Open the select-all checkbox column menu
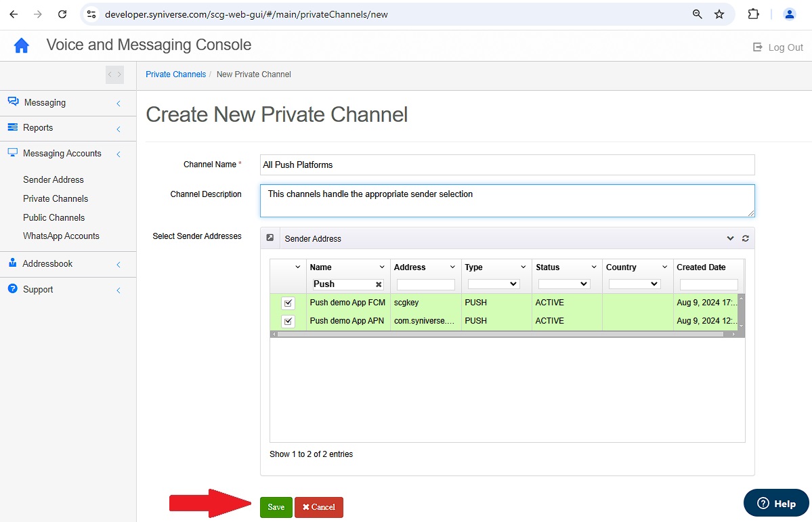This screenshot has height=522, width=812. pyautogui.click(x=297, y=267)
